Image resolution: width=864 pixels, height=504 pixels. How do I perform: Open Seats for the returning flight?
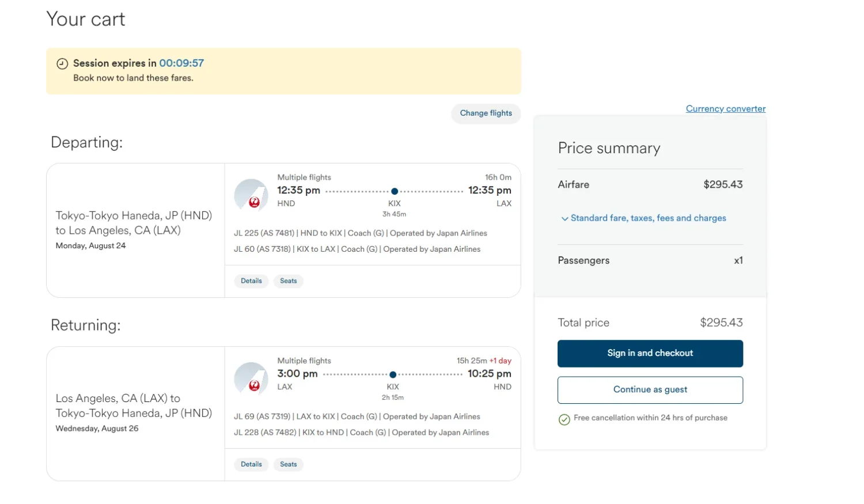click(x=289, y=464)
